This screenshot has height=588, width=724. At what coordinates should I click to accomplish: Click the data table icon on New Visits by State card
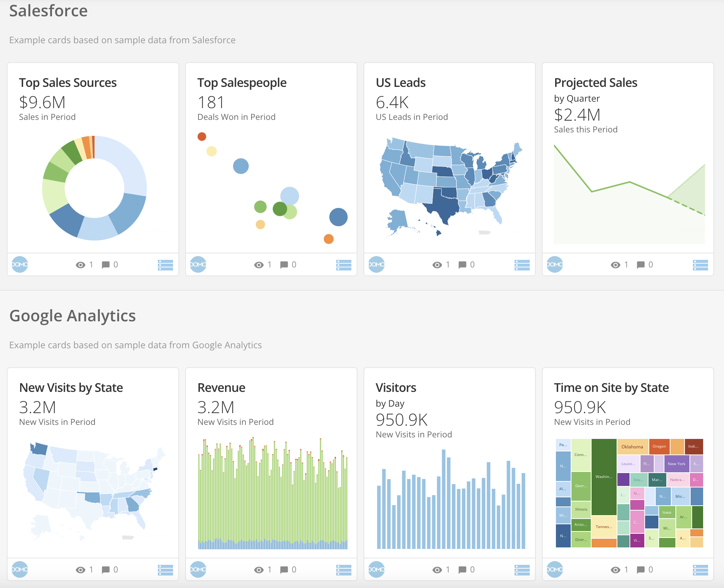165,570
